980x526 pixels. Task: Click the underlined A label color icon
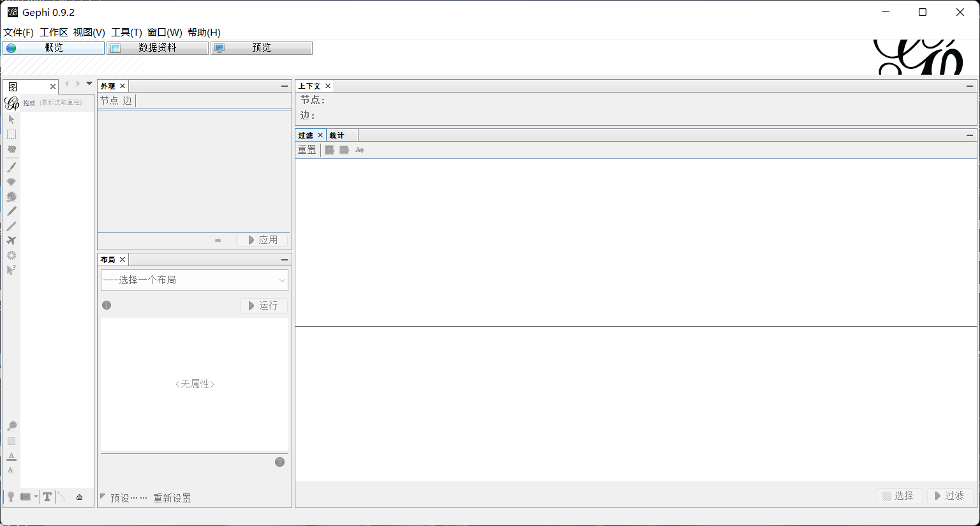(x=11, y=456)
